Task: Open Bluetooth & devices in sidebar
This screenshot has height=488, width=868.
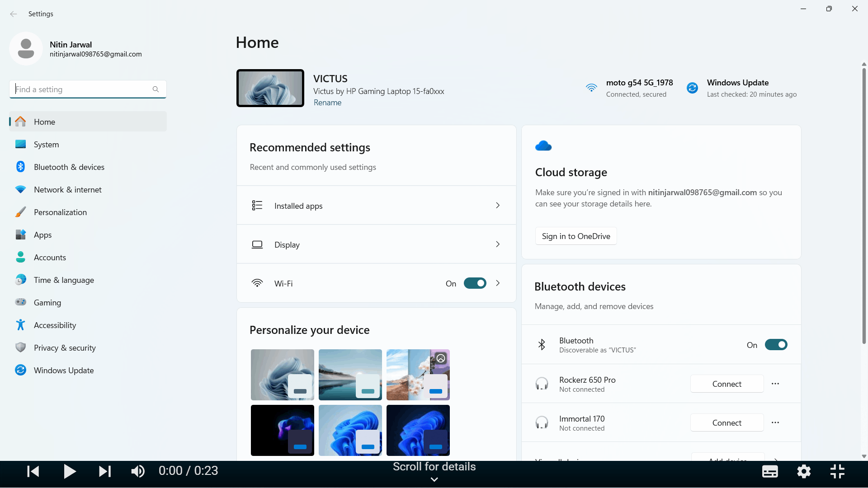Action: click(x=88, y=167)
